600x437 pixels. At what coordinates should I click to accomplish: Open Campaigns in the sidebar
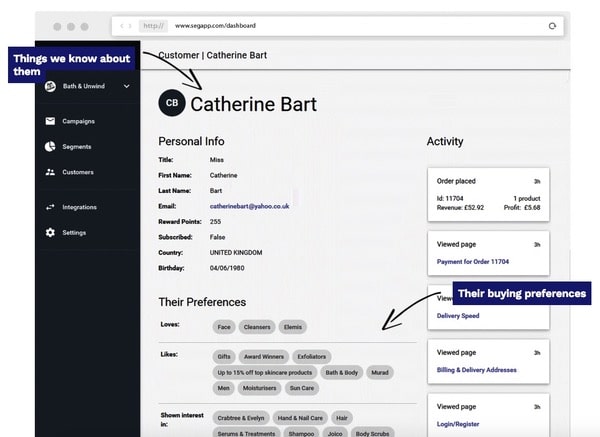[x=78, y=122]
